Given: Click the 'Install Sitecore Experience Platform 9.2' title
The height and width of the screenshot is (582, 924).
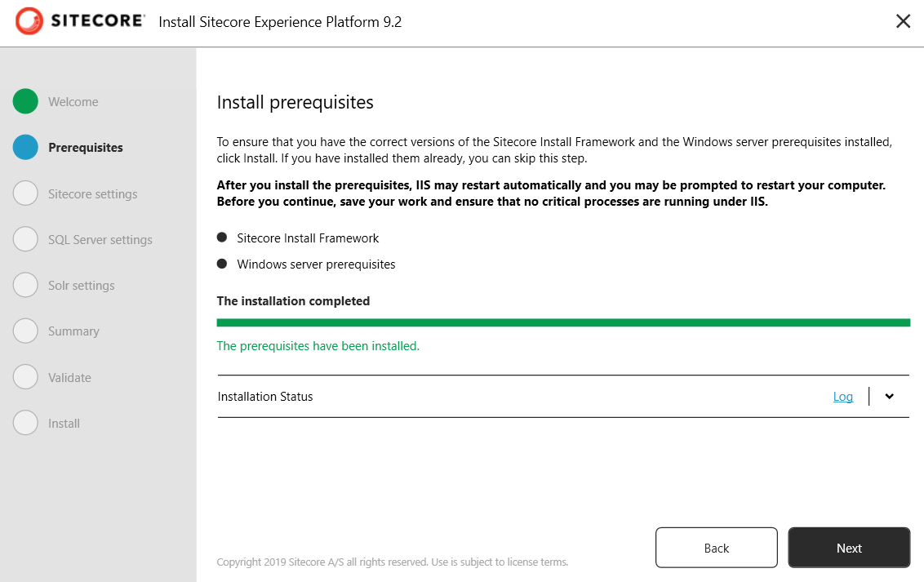Looking at the screenshot, I should pyautogui.click(x=280, y=22).
